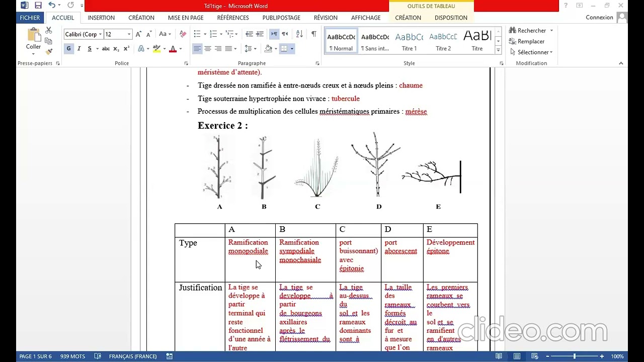Viewport: 644px width, 362px height.
Task: Switch to the RÉFÉRENCES tab
Action: coord(233,18)
